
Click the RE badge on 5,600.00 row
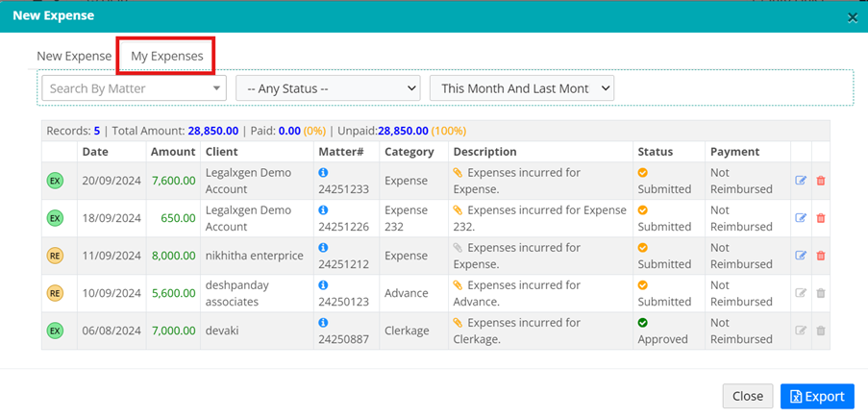(55, 293)
